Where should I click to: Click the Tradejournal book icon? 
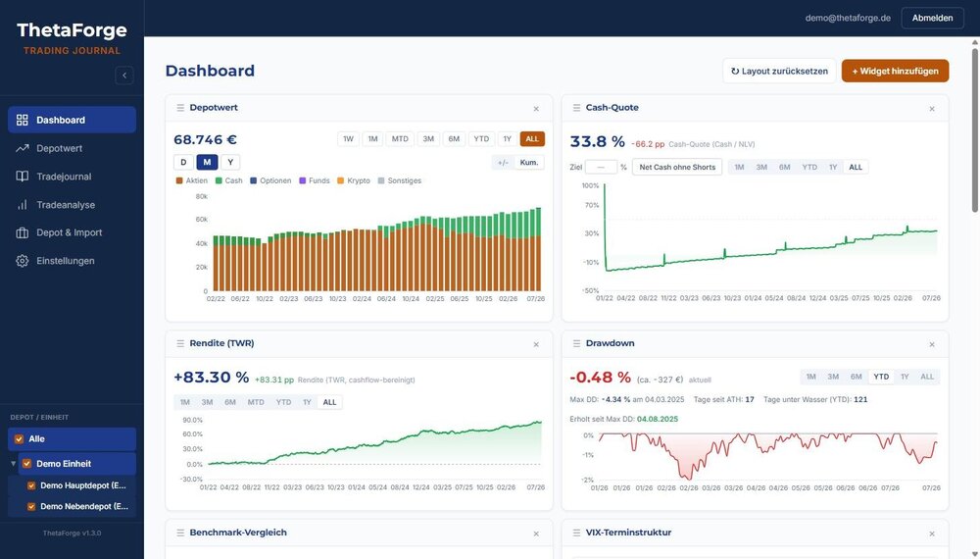(x=23, y=177)
